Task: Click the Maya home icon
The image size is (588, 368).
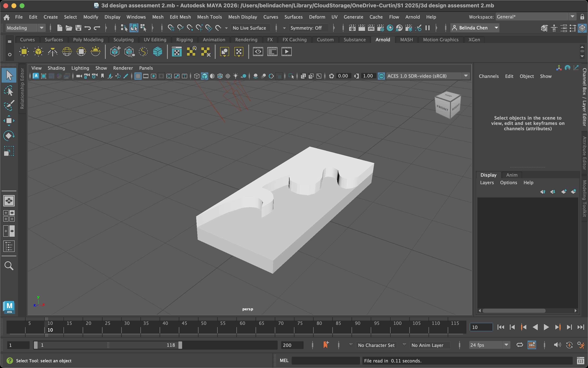Action: [x=7, y=17]
